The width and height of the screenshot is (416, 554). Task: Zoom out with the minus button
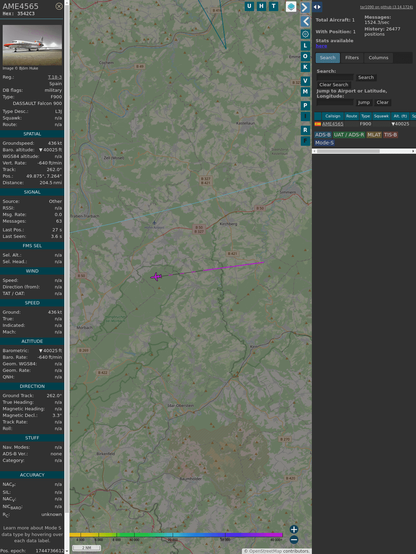point(294,540)
